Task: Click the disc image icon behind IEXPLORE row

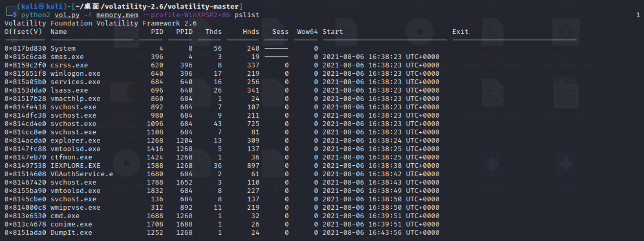Action: 127,163
